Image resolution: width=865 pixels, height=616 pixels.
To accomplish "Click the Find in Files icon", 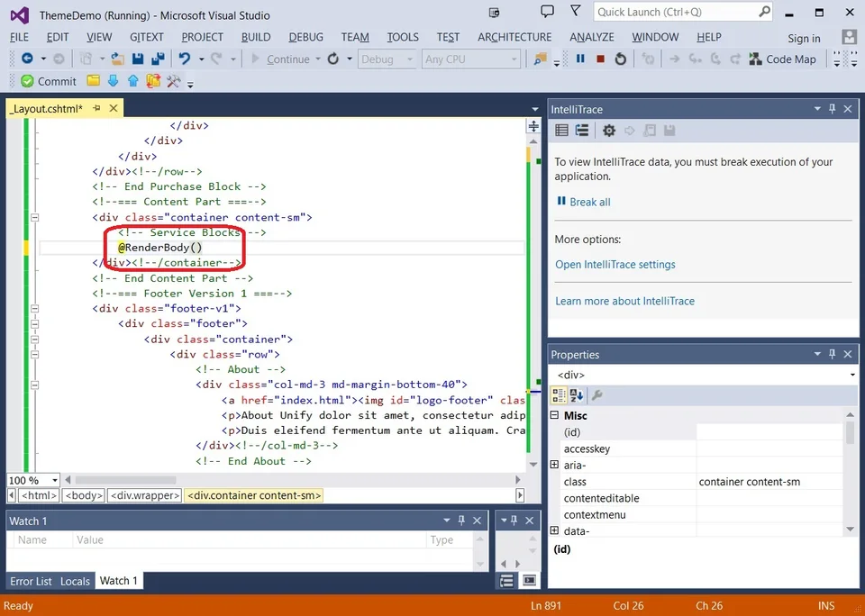I will coord(540,59).
